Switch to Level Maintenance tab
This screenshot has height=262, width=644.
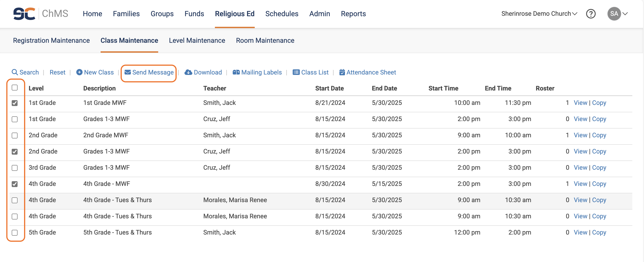(x=197, y=41)
